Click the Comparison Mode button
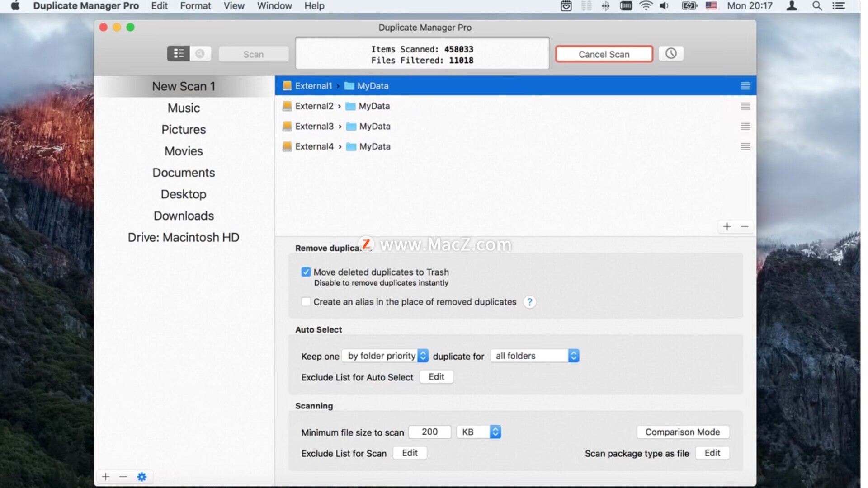868x488 pixels. (x=682, y=432)
